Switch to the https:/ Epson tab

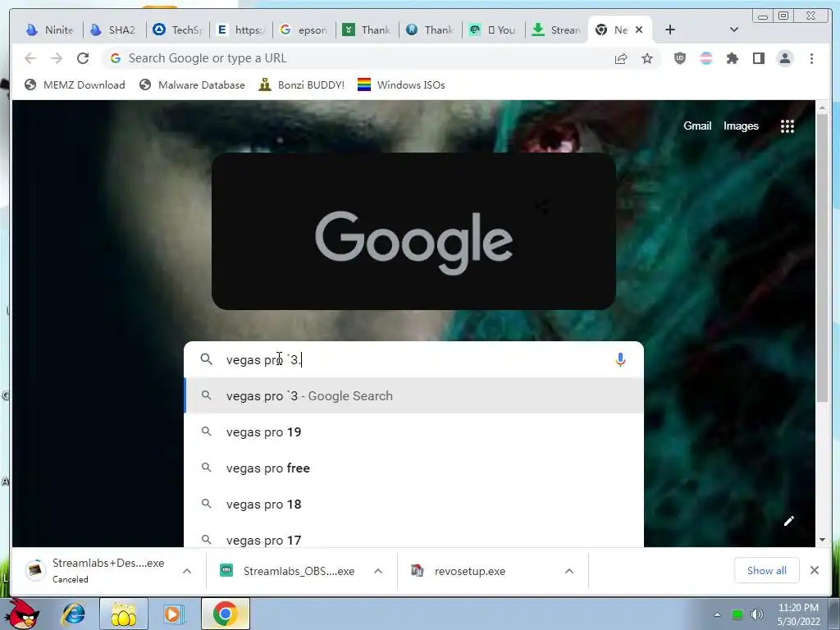point(240,30)
